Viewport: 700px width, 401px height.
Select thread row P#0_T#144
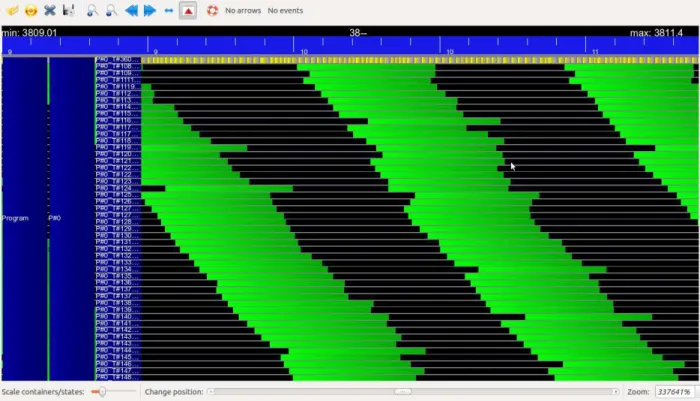click(x=117, y=350)
